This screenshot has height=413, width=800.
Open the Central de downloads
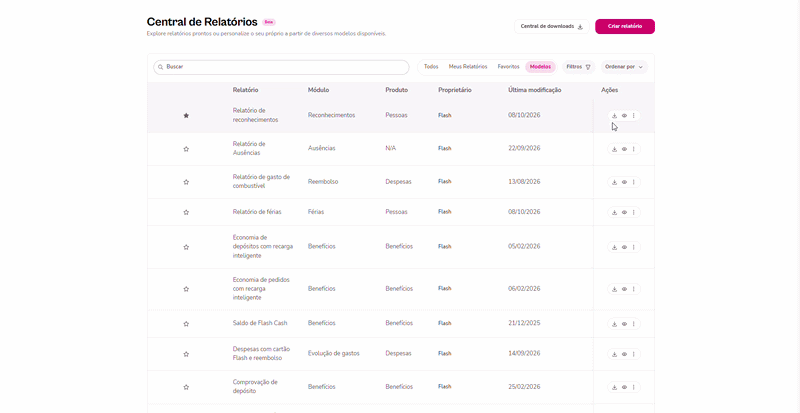tap(552, 27)
